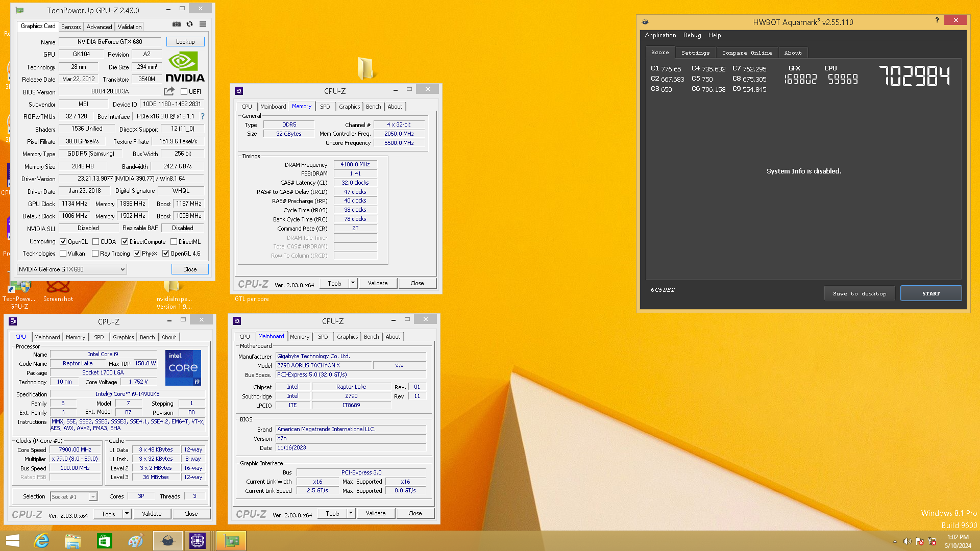This screenshot has height=551, width=980.
Task: Open File Explorer from the taskbar
Action: click(x=73, y=541)
